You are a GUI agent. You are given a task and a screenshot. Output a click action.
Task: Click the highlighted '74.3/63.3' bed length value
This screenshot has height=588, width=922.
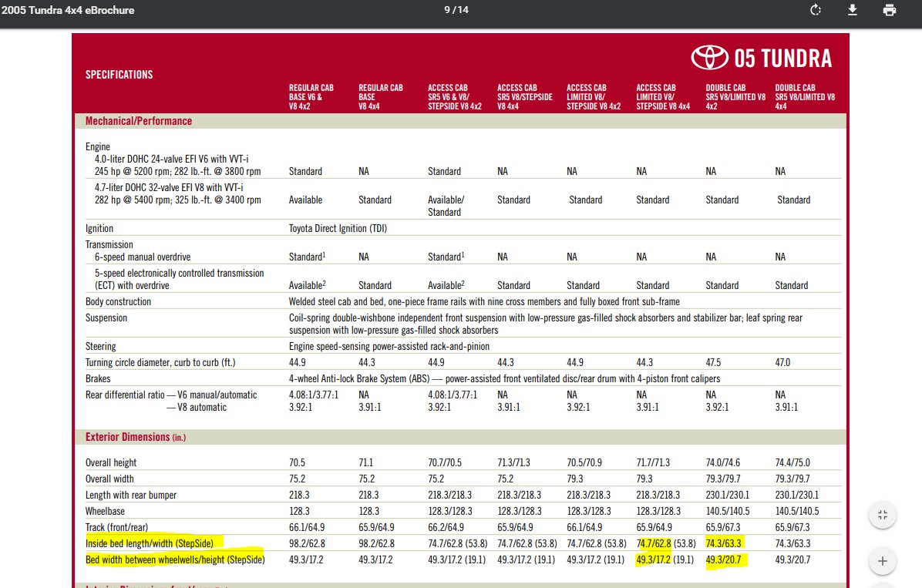(725, 543)
